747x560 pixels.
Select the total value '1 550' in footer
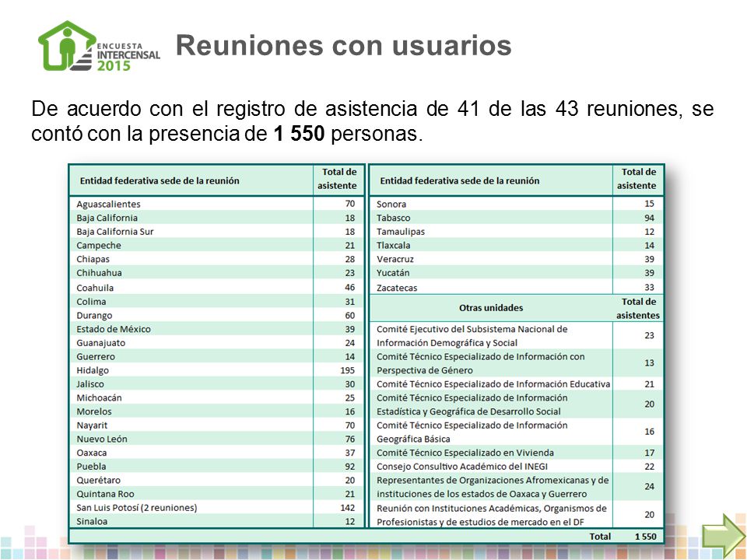pos(646,536)
